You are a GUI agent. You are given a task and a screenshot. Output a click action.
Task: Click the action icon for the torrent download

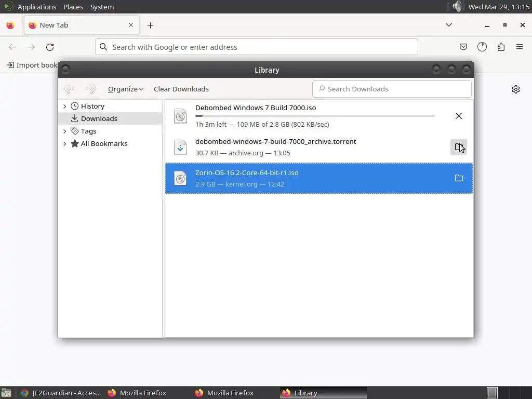(458, 147)
